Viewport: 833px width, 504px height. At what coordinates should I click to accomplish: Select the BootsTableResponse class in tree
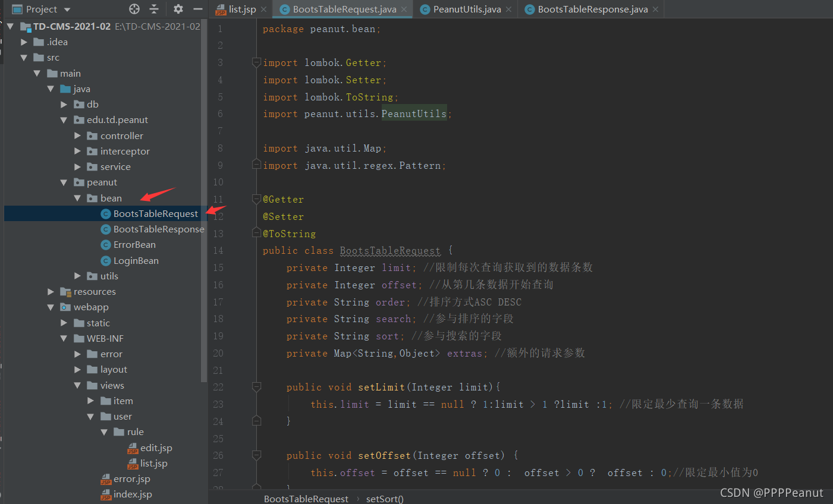pos(159,229)
